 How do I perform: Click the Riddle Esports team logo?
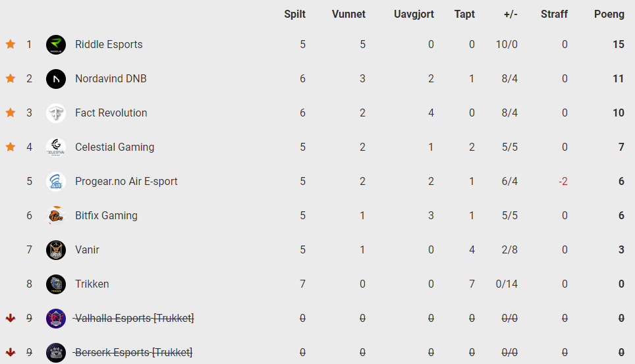pos(56,45)
